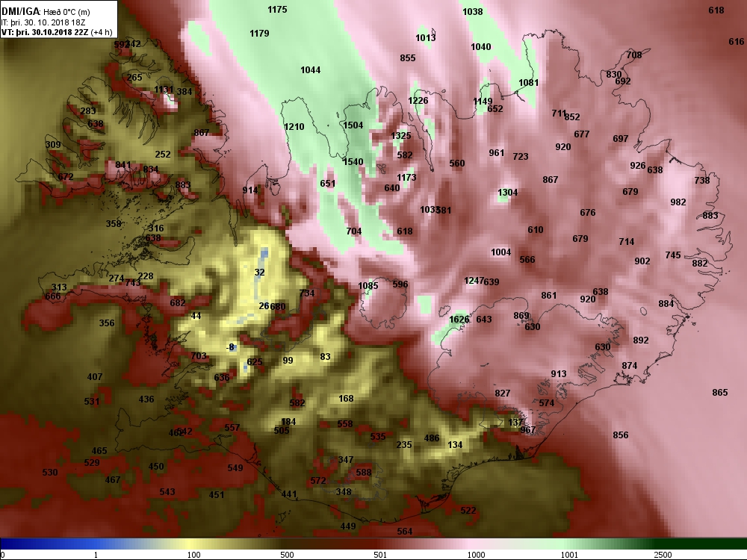Select the '704' height value
Screen dimensions: 747x560
click(353, 231)
